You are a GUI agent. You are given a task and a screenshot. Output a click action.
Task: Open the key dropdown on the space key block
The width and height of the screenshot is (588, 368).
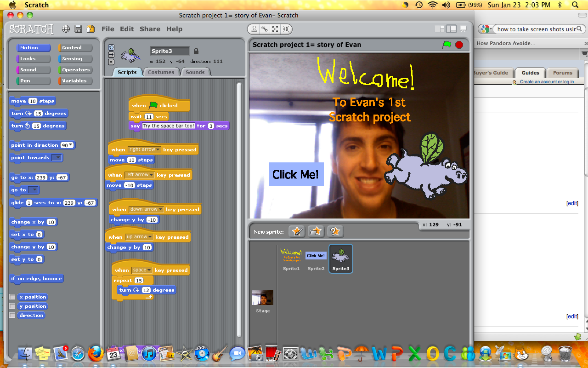(x=149, y=270)
